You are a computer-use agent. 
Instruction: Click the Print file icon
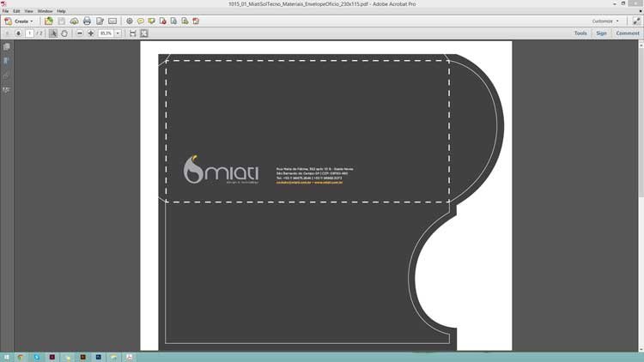pyautogui.click(x=87, y=21)
